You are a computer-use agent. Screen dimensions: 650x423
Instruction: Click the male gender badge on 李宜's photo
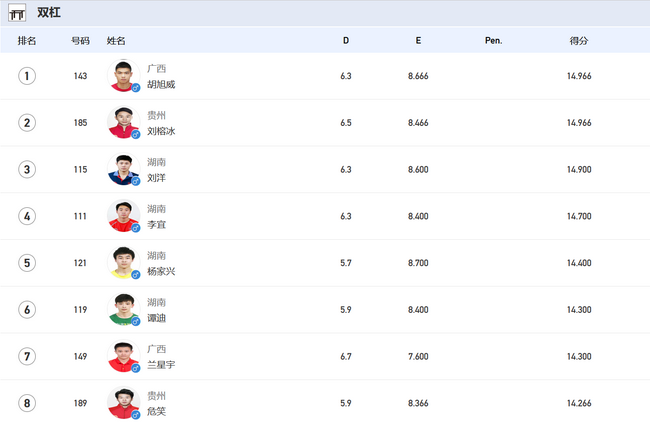[136, 228]
